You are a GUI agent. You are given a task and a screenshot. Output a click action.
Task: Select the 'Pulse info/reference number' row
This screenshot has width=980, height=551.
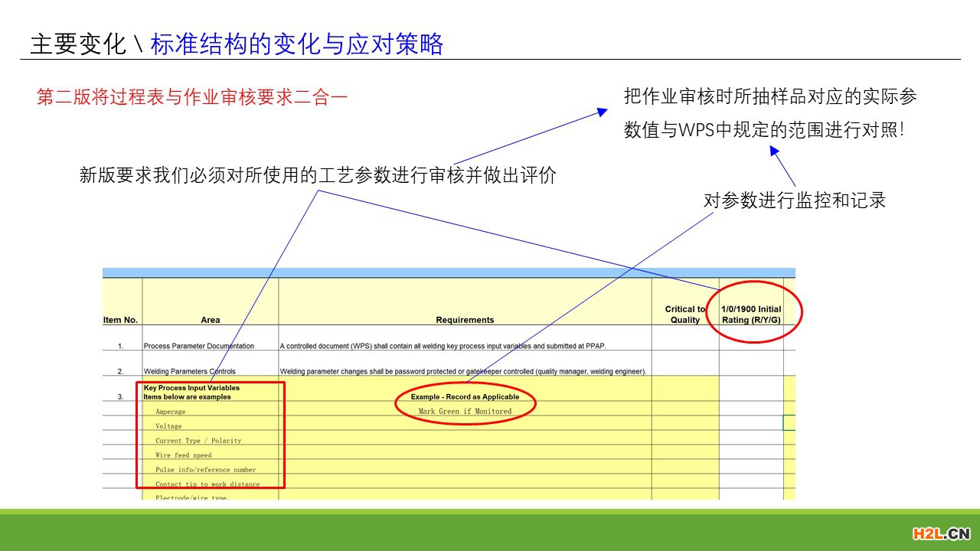click(205, 469)
